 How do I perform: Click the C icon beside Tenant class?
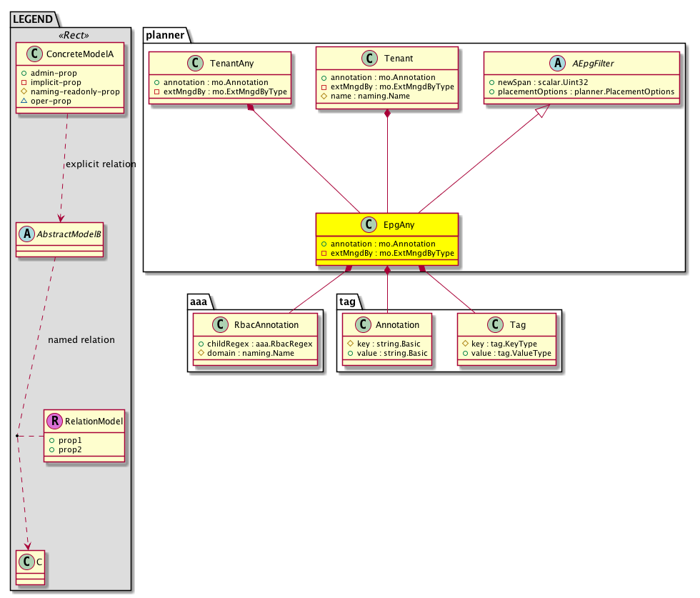[x=369, y=57]
